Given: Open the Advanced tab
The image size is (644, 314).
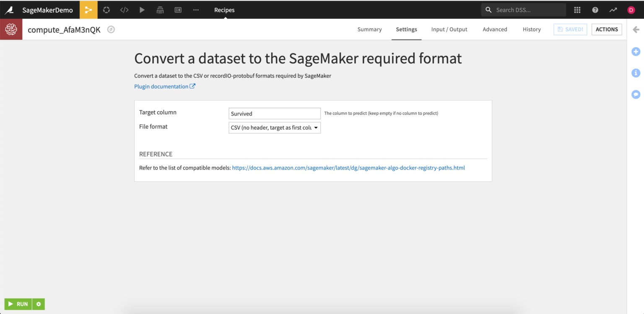Looking at the screenshot, I should click(495, 29).
